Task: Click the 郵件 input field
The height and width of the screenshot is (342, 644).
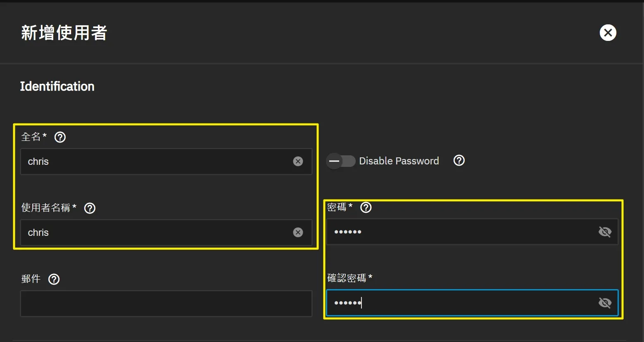Action: (166, 304)
